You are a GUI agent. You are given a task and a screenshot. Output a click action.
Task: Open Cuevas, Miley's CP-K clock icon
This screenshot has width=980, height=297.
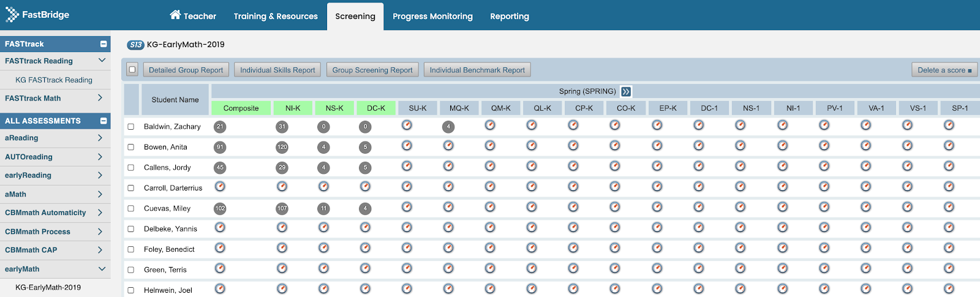(573, 207)
